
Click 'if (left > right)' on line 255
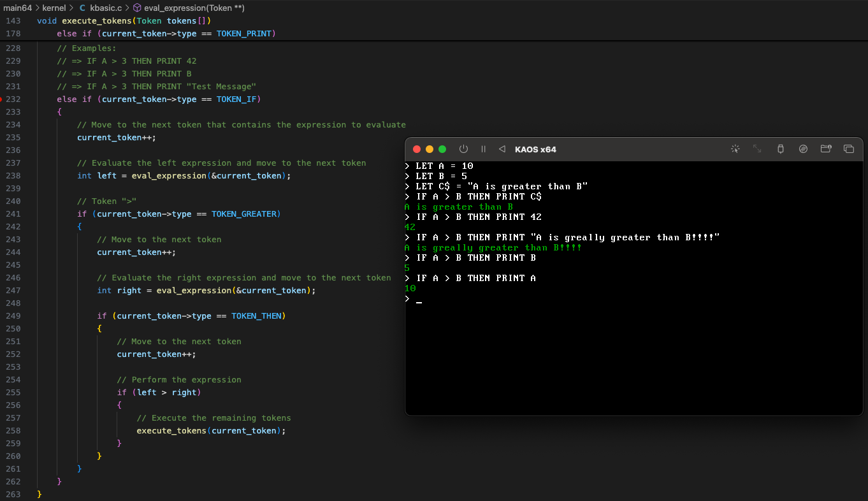pos(159,393)
